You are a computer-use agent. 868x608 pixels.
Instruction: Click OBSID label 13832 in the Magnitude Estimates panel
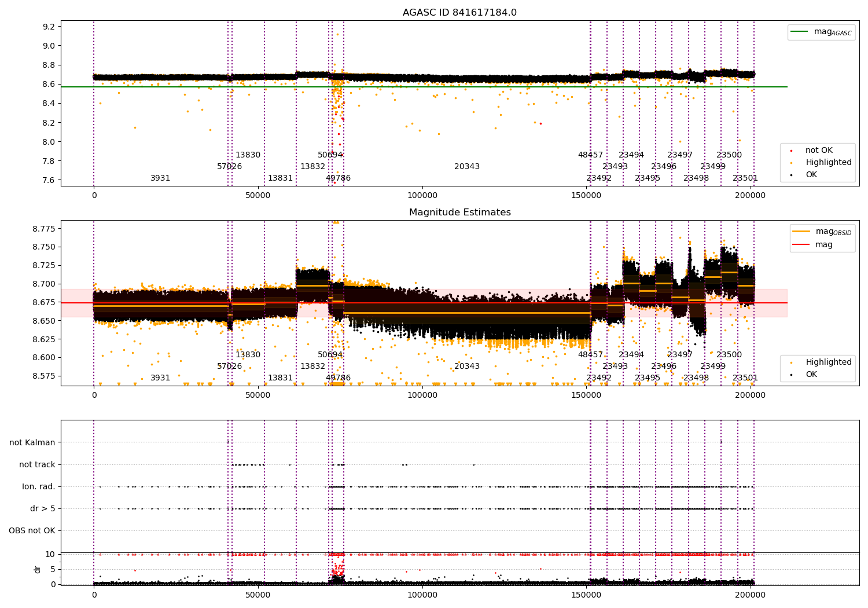pyautogui.click(x=312, y=367)
